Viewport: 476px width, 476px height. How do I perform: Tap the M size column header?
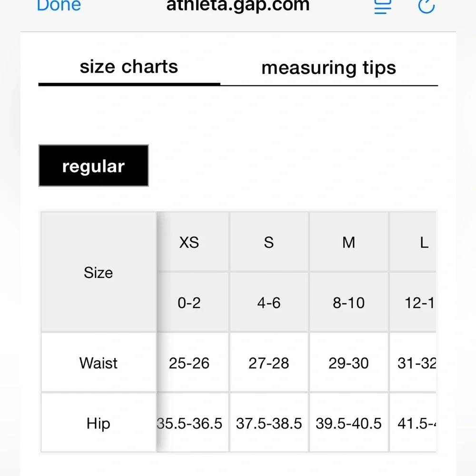click(x=348, y=242)
